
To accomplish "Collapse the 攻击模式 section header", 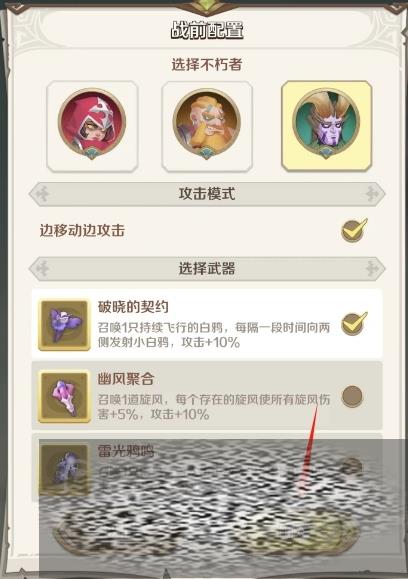I will click(x=207, y=193).
